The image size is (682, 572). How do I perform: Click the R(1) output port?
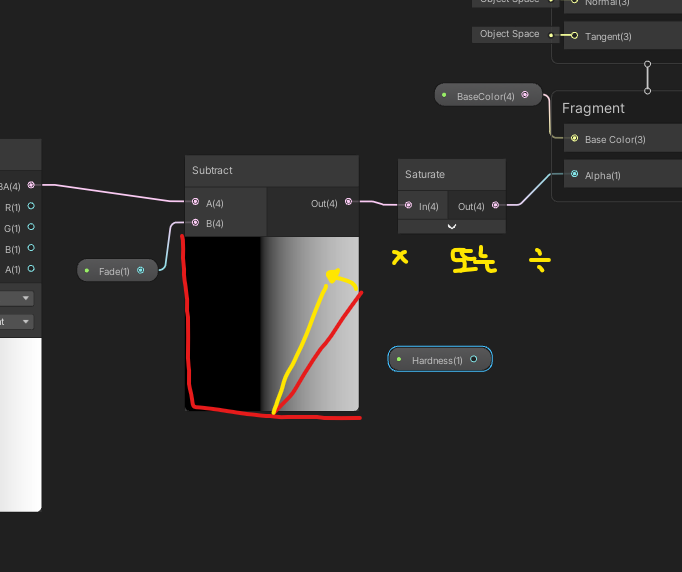pyautogui.click(x=31, y=206)
